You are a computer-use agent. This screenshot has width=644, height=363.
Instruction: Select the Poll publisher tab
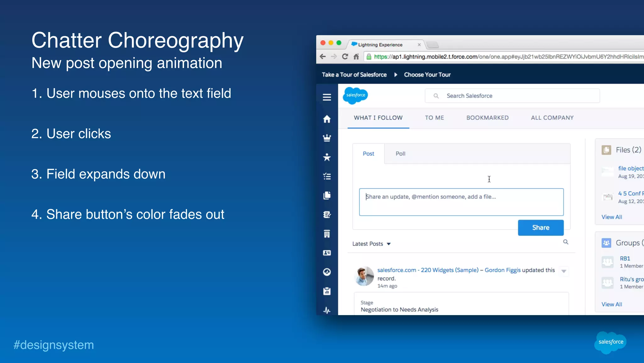[400, 154]
